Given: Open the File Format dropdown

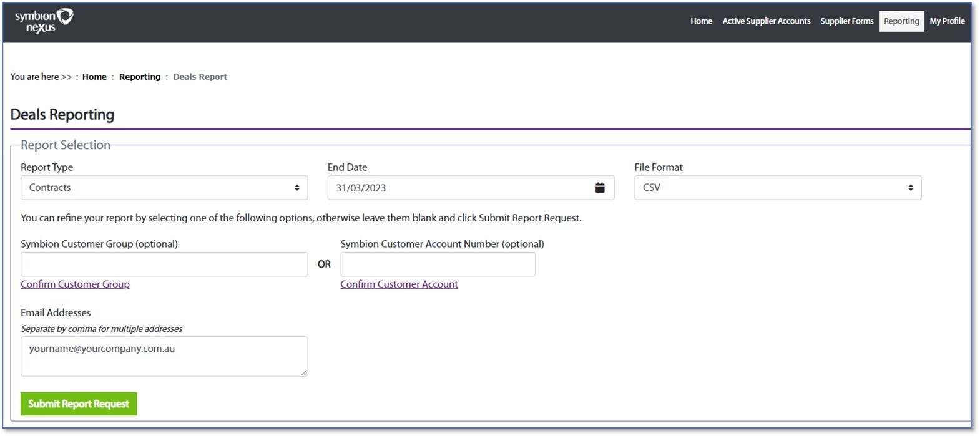Looking at the screenshot, I should point(778,188).
